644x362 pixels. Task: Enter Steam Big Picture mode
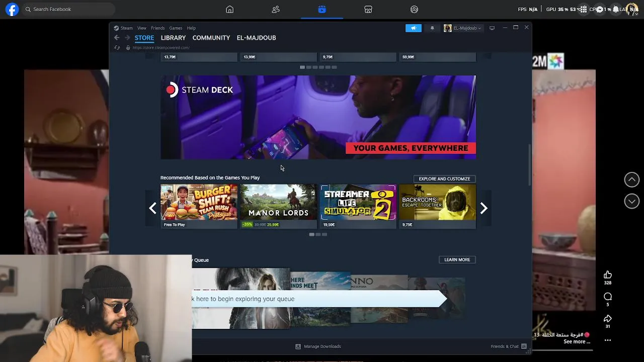tap(492, 28)
